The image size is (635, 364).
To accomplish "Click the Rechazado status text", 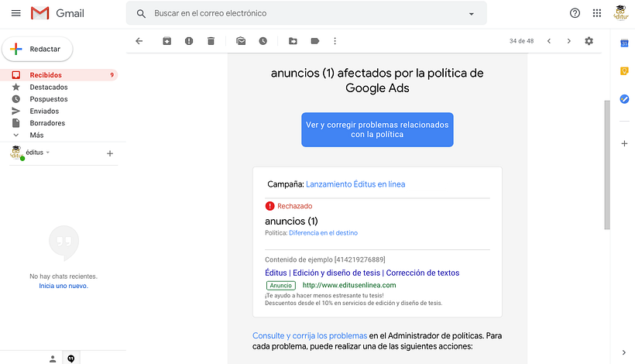I will point(295,206).
